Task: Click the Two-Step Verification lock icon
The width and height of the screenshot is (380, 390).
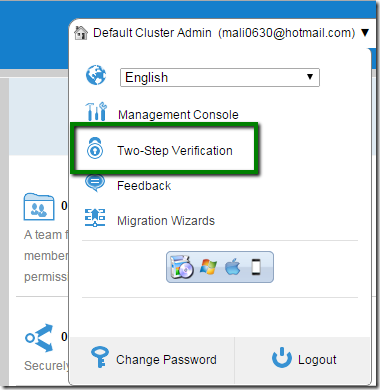Action: [95, 147]
